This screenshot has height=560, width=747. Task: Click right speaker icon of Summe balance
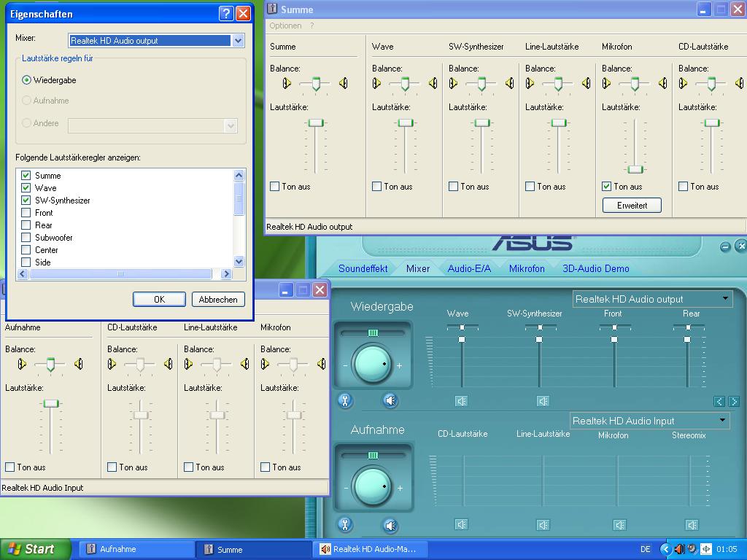[343, 83]
